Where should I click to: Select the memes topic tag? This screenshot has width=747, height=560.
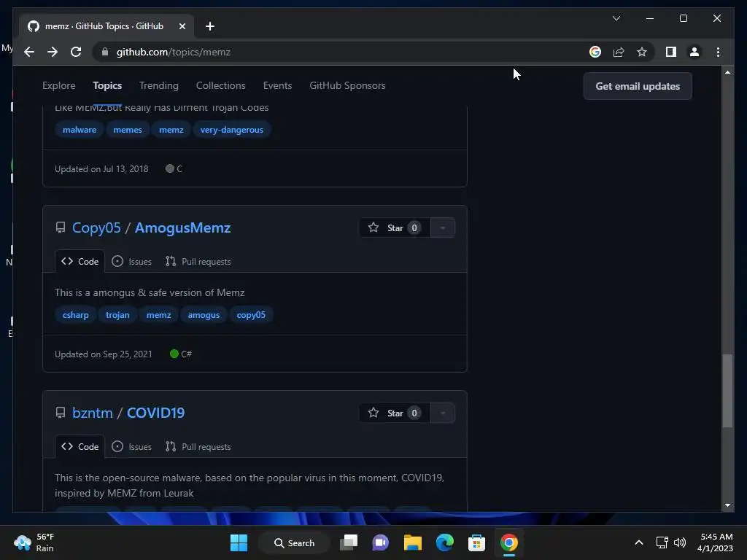tap(127, 130)
